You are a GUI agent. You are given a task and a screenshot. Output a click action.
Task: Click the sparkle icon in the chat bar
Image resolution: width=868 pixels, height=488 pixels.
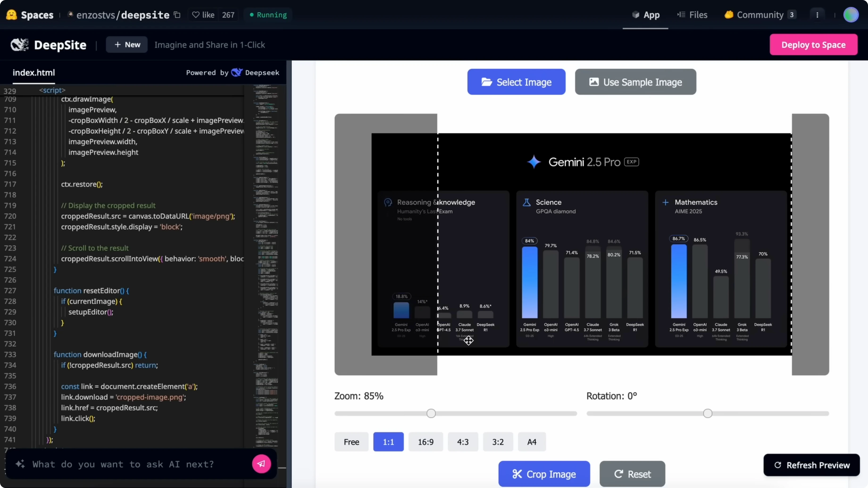click(x=20, y=464)
